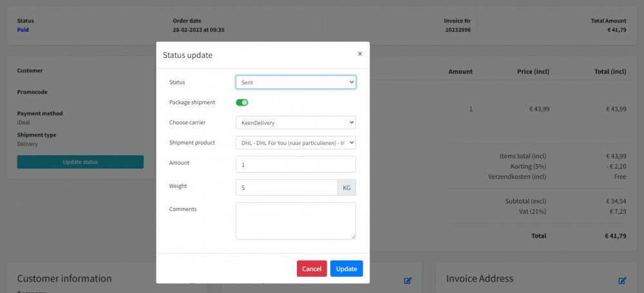This screenshot has height=293, width=644.
Task: Expand the Shipment product dropdown
Action: click(296, 142)
